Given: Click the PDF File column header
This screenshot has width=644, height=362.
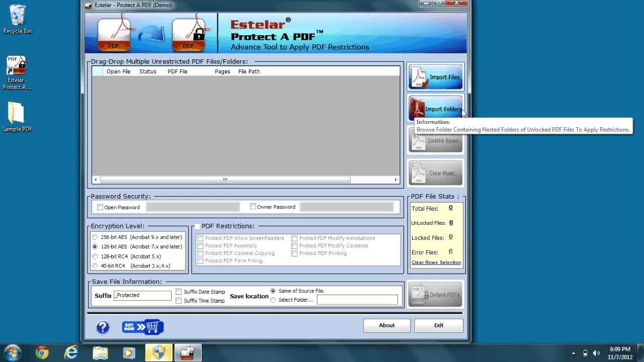Looking at the screenshot, I should (178, 71).
